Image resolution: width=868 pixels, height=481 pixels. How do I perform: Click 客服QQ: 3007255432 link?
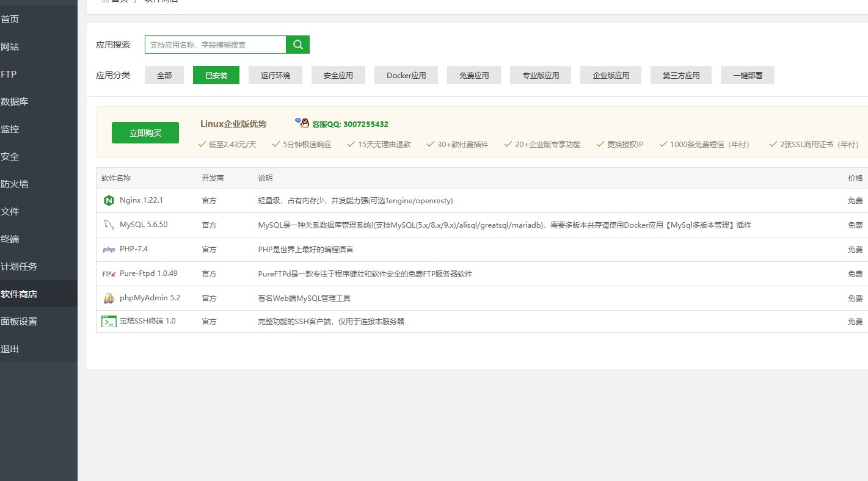[350, 124]
